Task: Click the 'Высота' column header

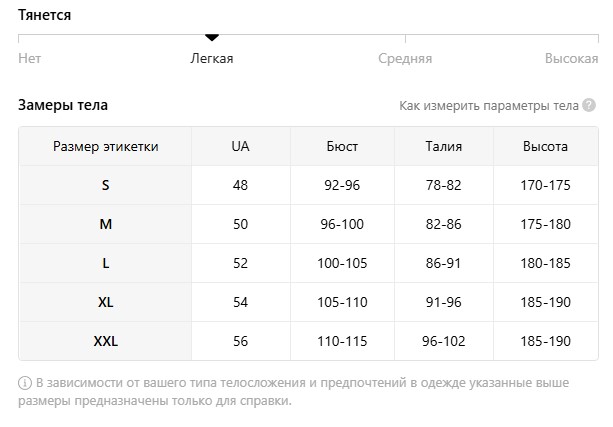Action: pos(545,146)
